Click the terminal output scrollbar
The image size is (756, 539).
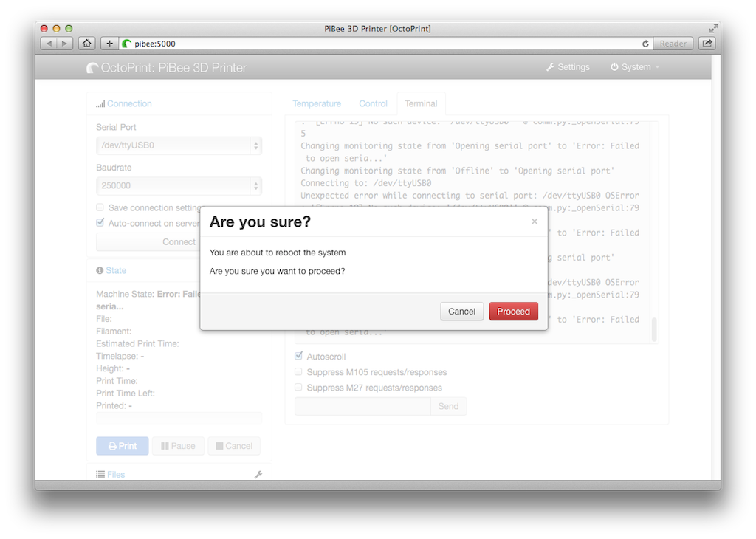tap(654, 330)
